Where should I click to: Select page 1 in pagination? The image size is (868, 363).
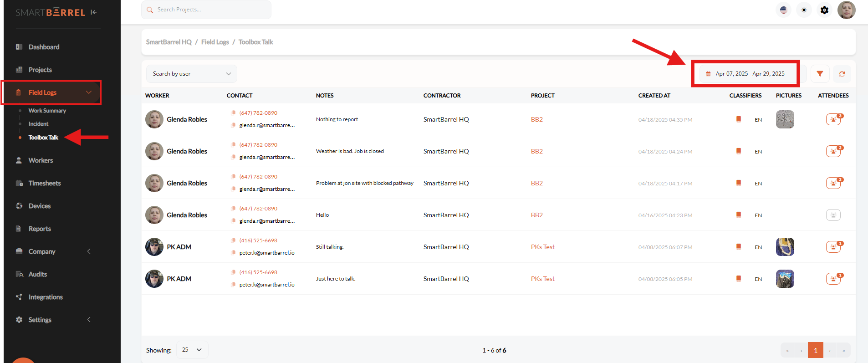(x=816, y=350)
